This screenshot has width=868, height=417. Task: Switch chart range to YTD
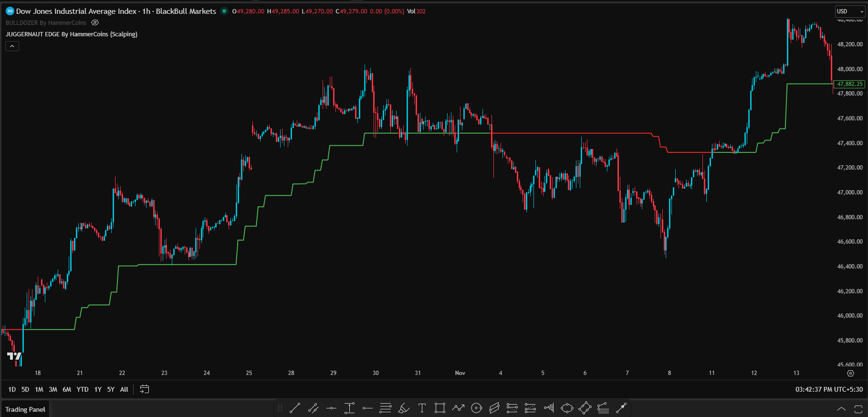(83, 389)
